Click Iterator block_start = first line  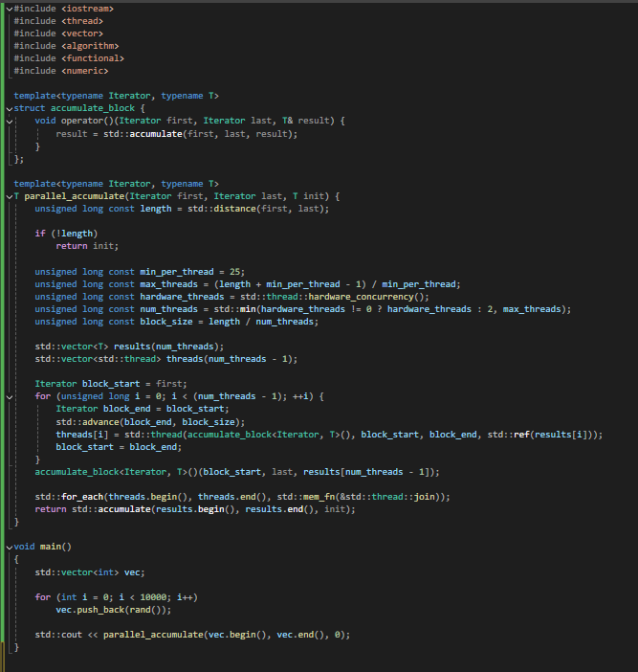click(x=111, y=383)
